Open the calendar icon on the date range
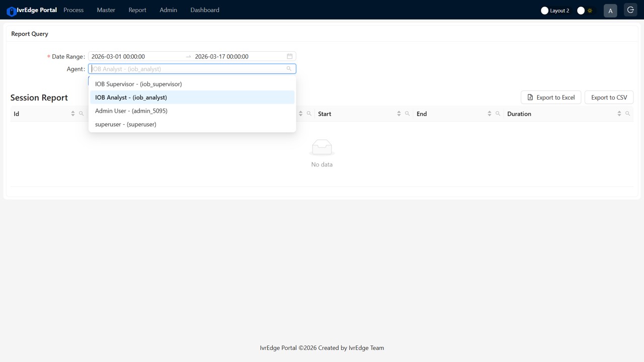This screenshot has height=362, width=644. pos(290,56)
